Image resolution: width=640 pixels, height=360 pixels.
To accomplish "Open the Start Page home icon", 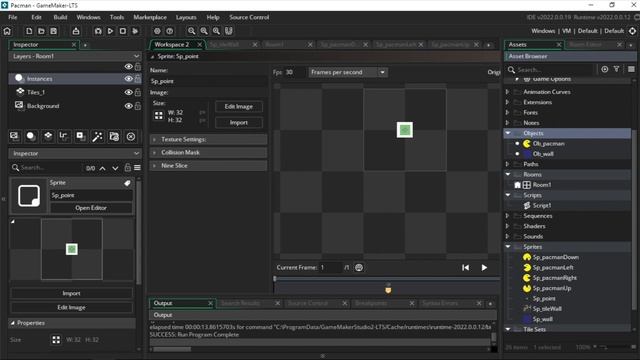I will pos(7,31).
